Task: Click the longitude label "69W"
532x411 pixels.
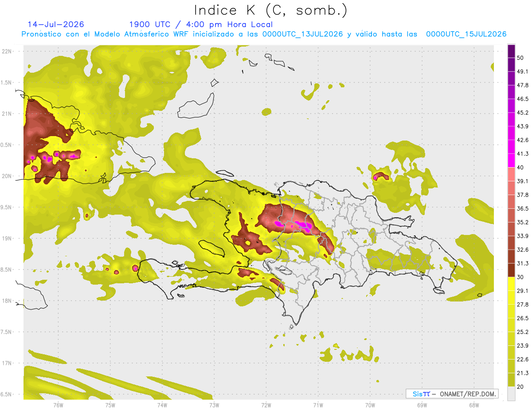Action: point(422,405)
